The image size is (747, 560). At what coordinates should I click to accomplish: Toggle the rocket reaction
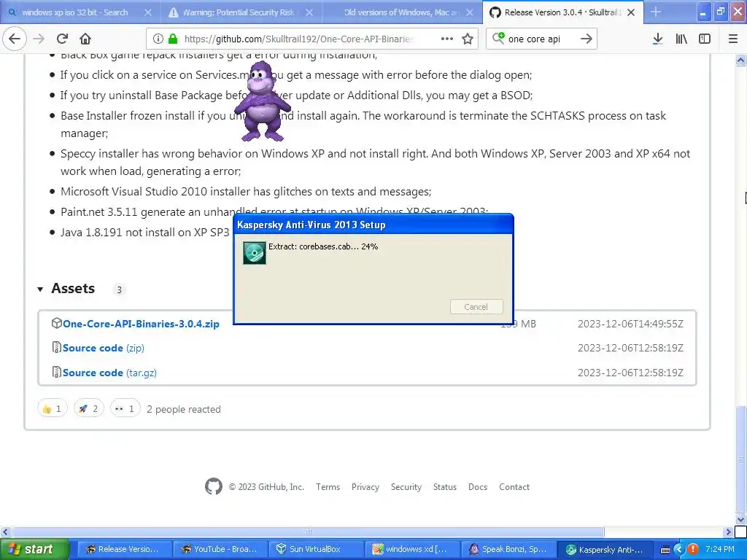88,408
